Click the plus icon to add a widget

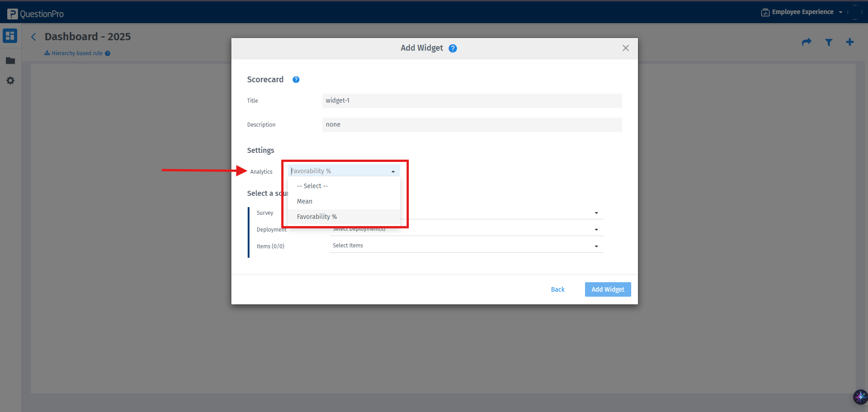pos(850,42)
